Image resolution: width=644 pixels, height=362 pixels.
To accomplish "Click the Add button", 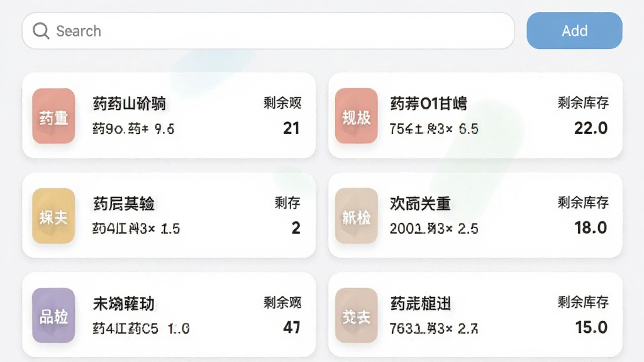I will (x=574, y=31).
